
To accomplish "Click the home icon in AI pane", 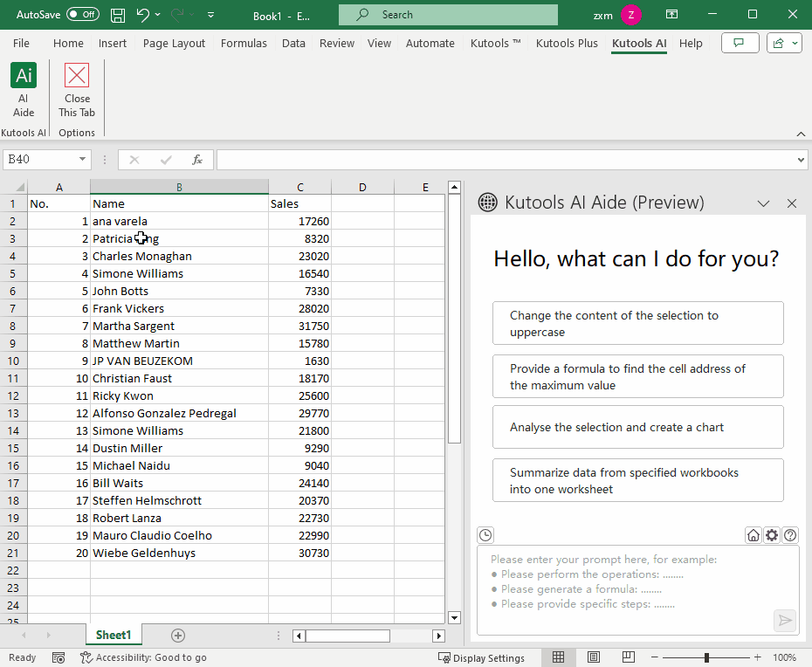I will (x=754, y=535).
